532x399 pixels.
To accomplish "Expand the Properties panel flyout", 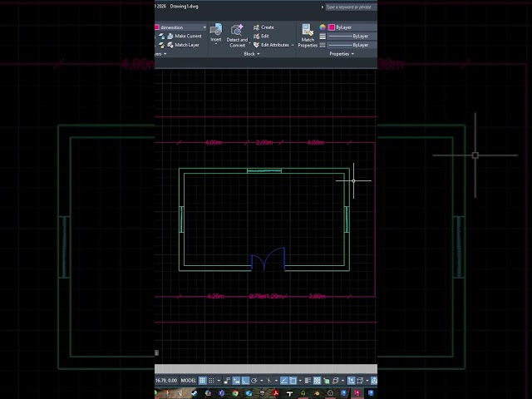I will [342, 54].
